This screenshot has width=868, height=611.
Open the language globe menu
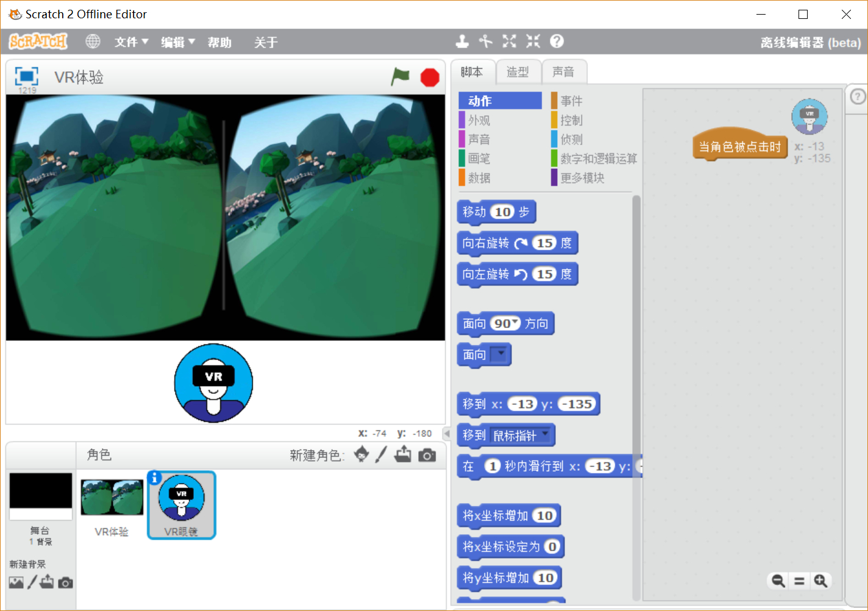click(93, 41)
